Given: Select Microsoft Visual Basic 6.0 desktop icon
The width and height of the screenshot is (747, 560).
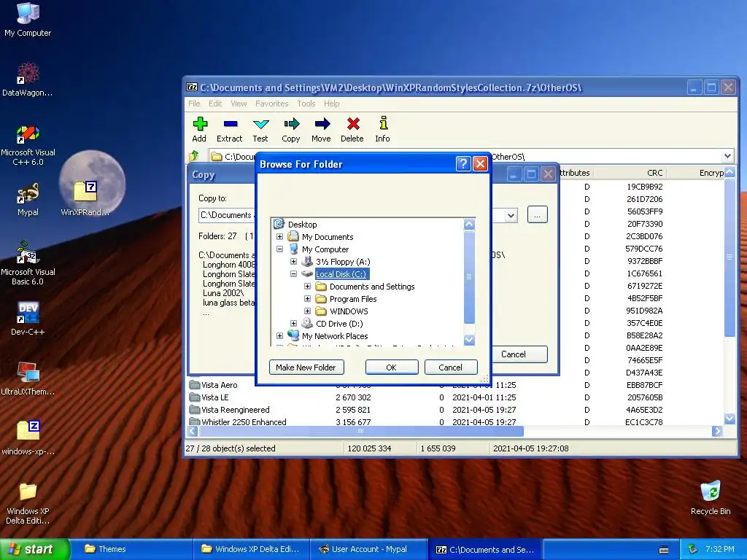Looking at the screenshot, I should [x=28, y=264].
